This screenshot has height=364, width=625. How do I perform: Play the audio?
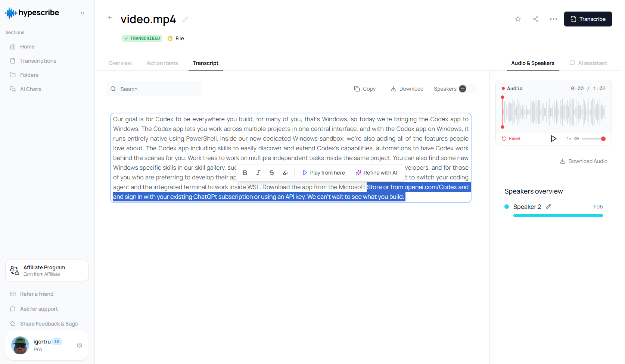(x=553, y=138)
